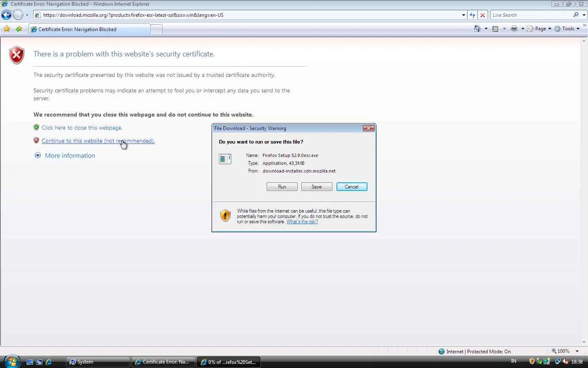Screen dimensions: 588x368
Task: Switch to the 0% of download taskbar button
Action: (x=229, y=362)
